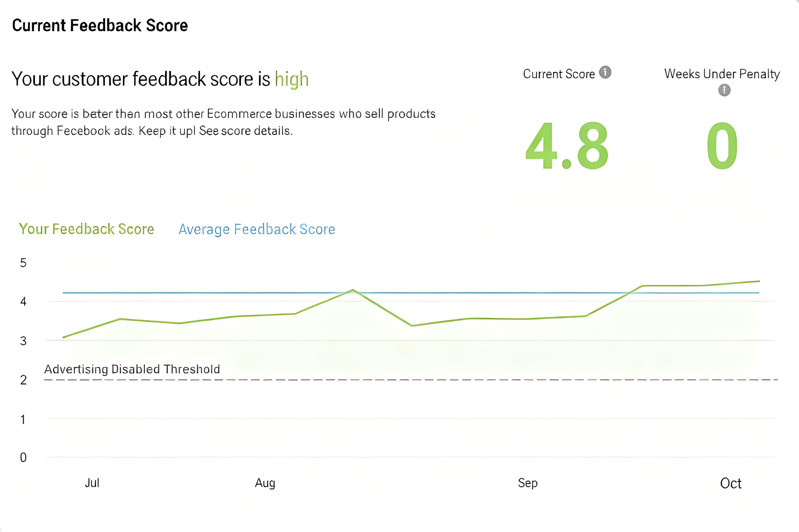Click the Current Score label text

pos(559,74)
